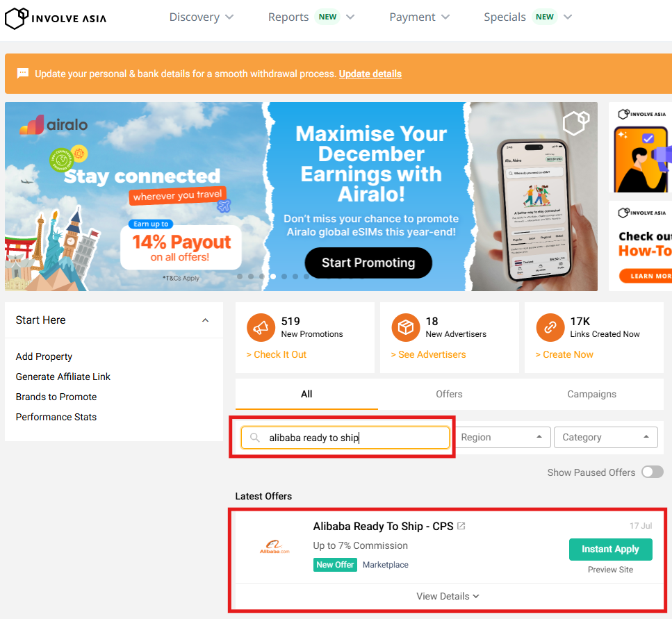Screen dimensions: 672x619
Task: Switch to the Offers tab
Action: pos(449,394)
